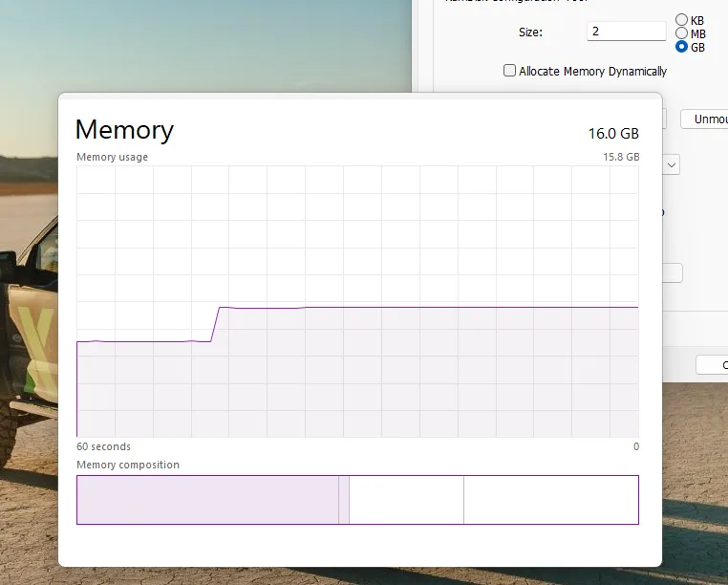Expand the dropdown arrow below Unmount
Viewport: 728px width, 585px height.
(672, 165)
